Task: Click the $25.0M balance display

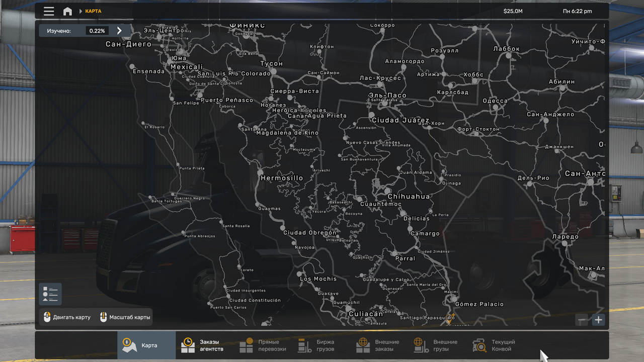Action: point(513,11)
